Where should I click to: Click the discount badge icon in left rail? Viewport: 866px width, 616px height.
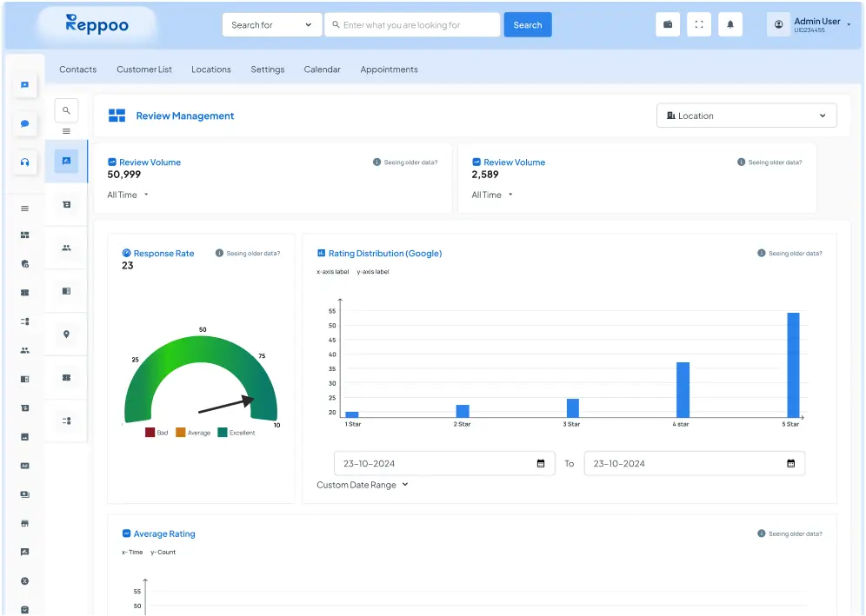tap(25, 580)
